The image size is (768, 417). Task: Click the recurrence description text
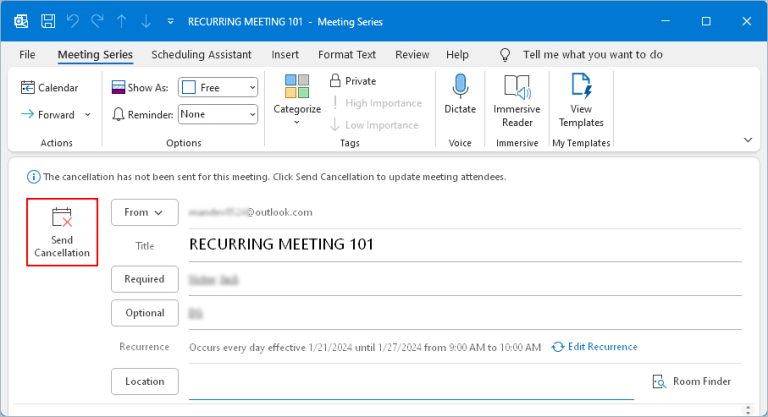pos(365,347)
